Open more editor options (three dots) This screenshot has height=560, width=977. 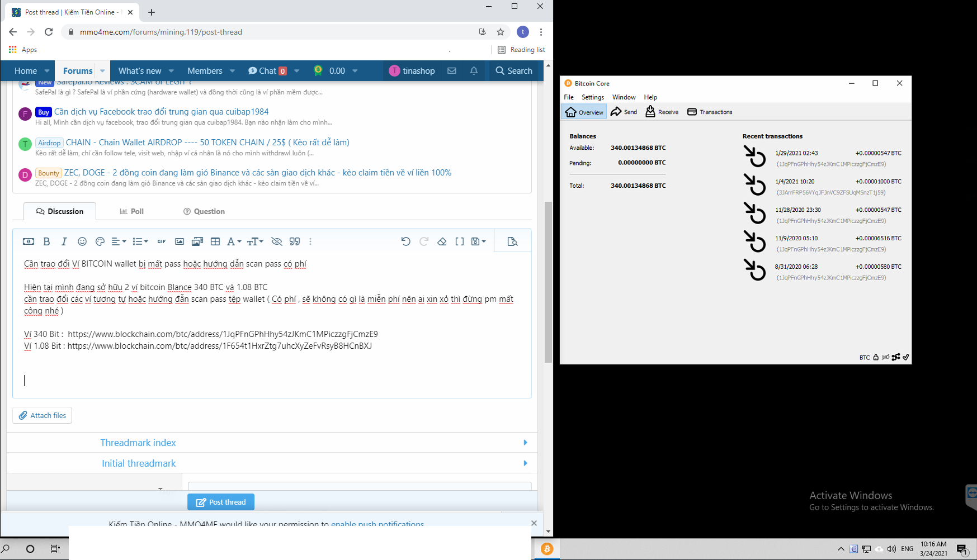tap(310, 241)
